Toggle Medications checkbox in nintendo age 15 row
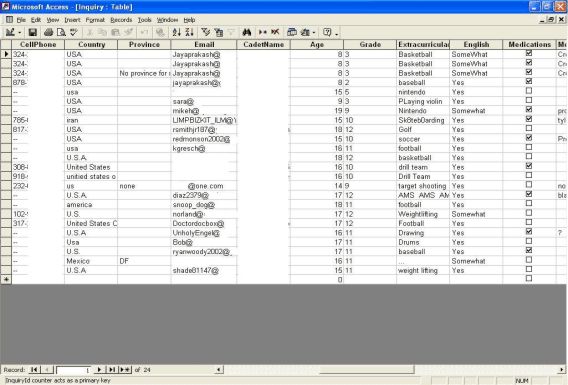Image resolution: width=568 pixels, height=385 pixels. click(x=529, y=91)
